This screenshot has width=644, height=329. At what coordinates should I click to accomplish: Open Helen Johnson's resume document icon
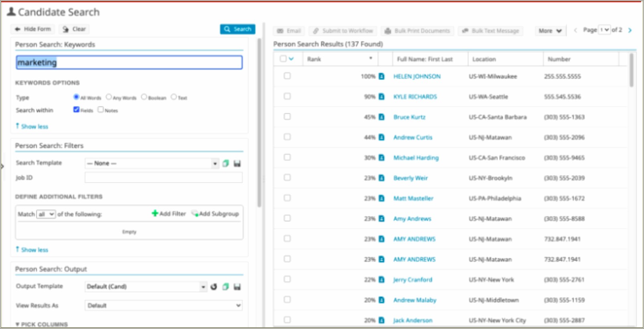click(381, 76)
